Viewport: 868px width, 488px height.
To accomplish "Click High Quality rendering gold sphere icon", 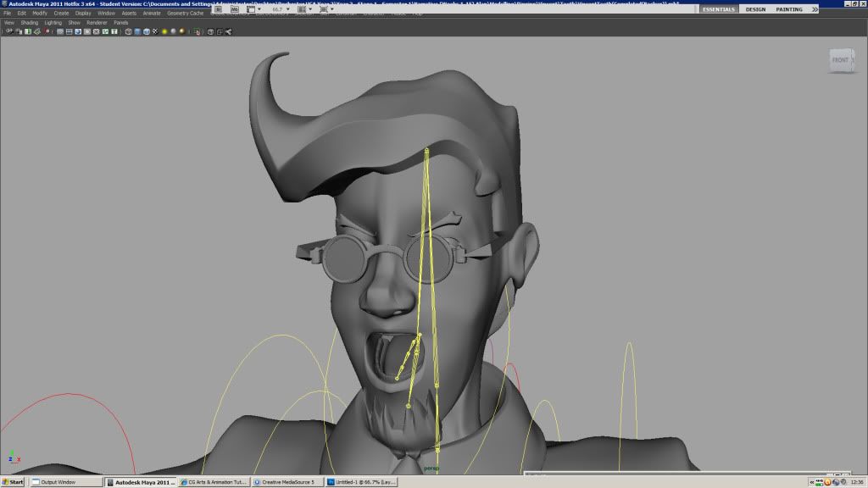I will [x=181, y=31].
